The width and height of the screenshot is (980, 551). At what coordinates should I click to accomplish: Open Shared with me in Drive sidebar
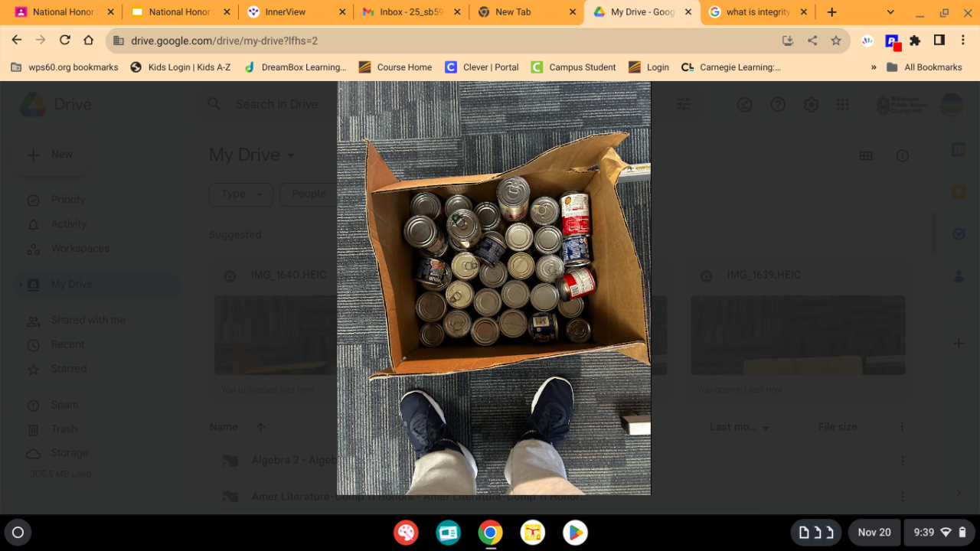[88, 321]
